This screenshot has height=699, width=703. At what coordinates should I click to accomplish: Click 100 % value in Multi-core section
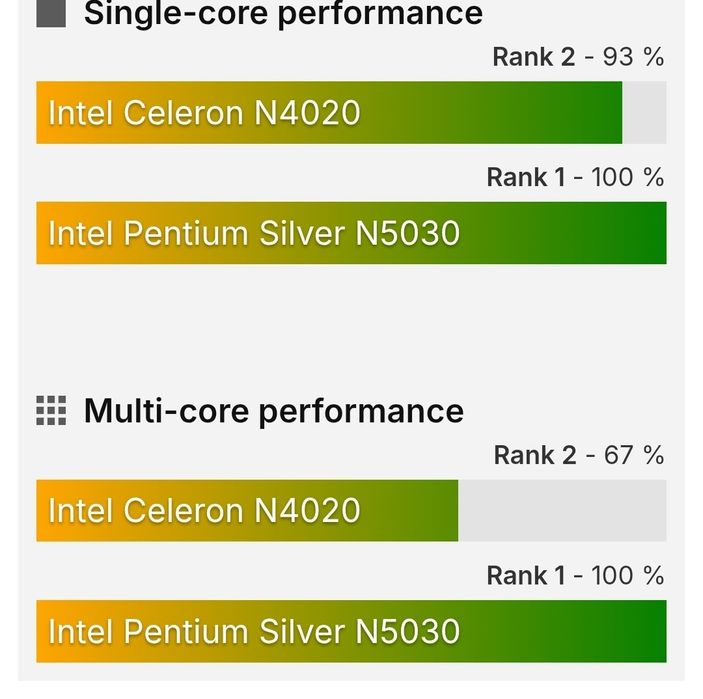tap(627, 575)
